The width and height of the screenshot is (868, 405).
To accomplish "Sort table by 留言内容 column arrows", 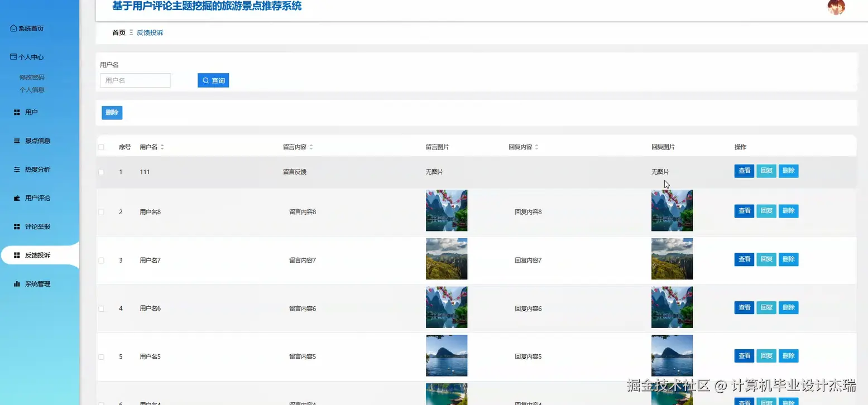I will pos(311,147).
